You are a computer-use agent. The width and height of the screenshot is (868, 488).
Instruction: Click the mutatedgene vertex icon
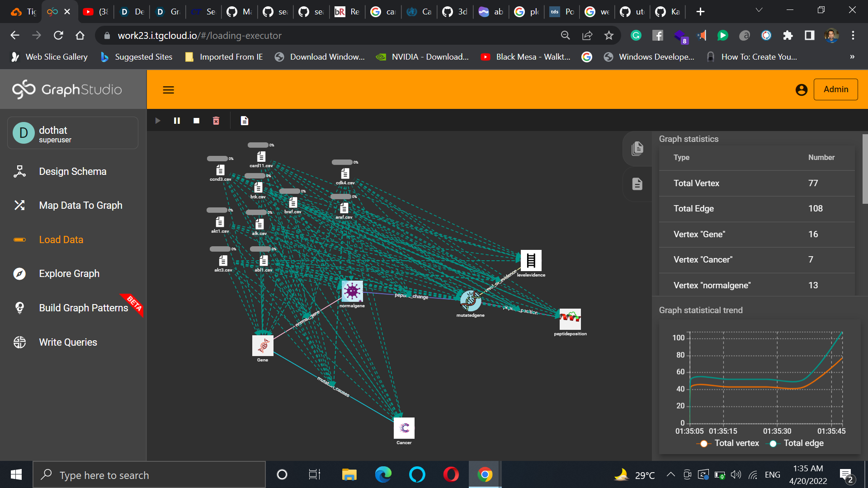click(x=470, y=300)
